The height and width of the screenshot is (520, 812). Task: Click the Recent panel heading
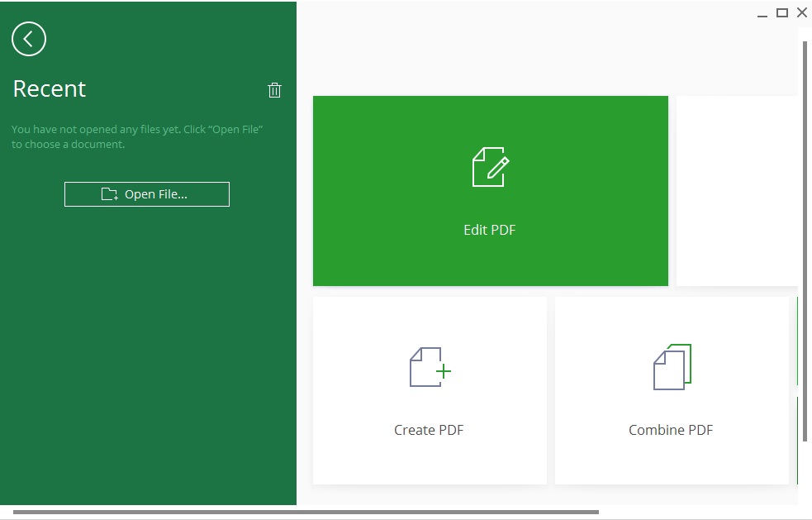pyautogui.click(x=49, y=88)
